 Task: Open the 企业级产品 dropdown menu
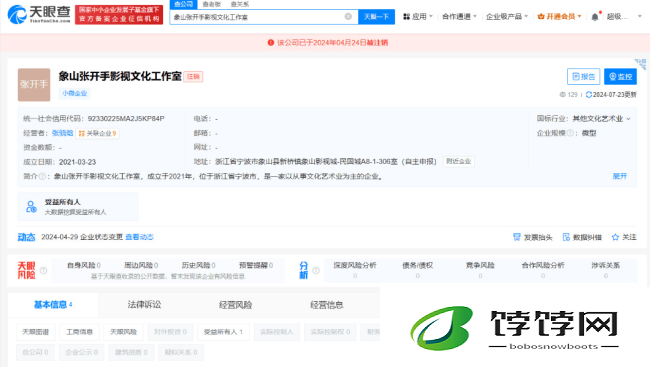[x=507, y=17]
